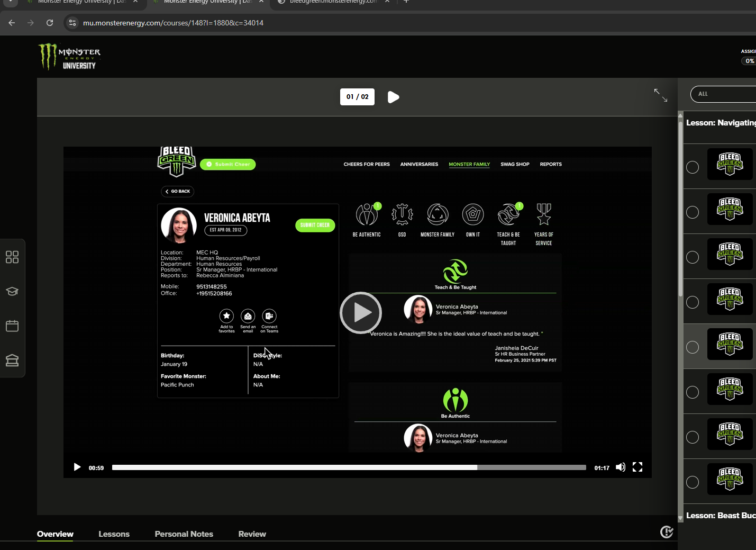The image size is (756, 550).
Task: Select the eighth lesson item circle
Action: pyautogui.click(x=693, y=482)
